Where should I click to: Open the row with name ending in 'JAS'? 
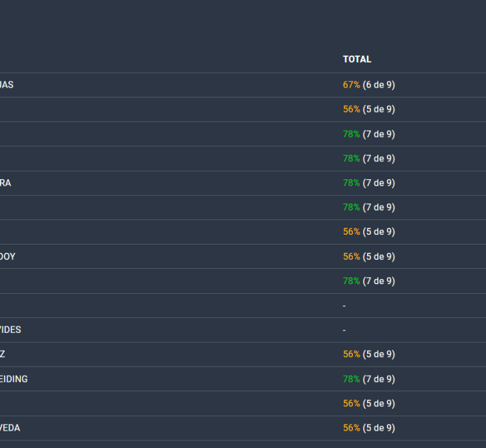click(6, 84)
